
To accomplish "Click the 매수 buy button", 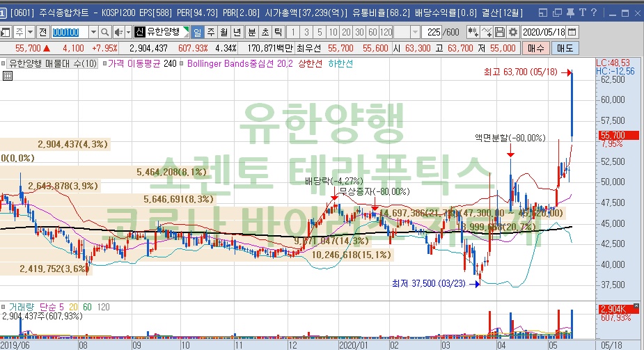I will click(x=535, y=49).
